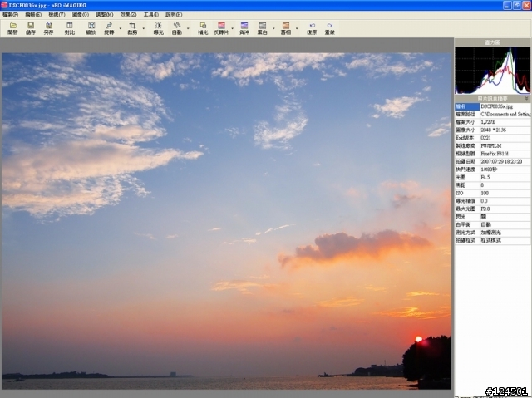532x398 pixels.
Task: Expand the 旋轉 dropdown arrow
Action: pyautogui.click(x=120, y=28)
